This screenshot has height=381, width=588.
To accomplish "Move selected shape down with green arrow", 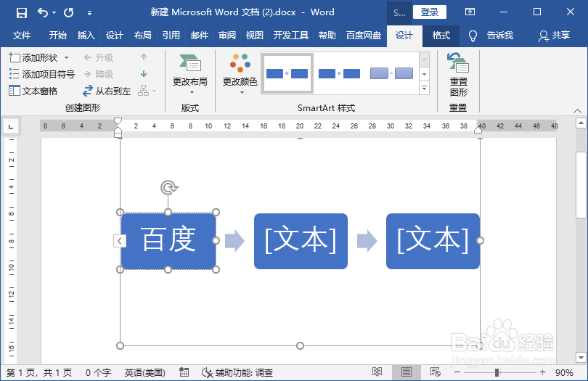I will click(x=144, y=73).
